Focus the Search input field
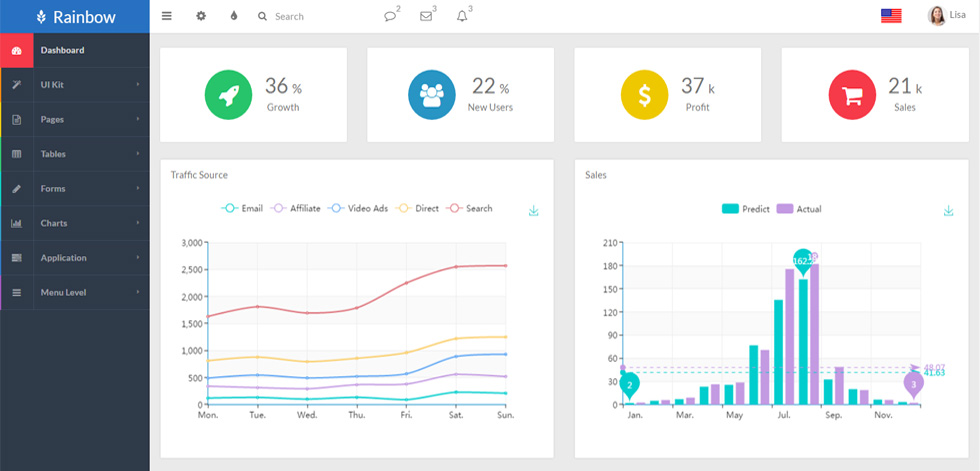Image resolution: width=980 pixels, height=471 pixels. 312,16
